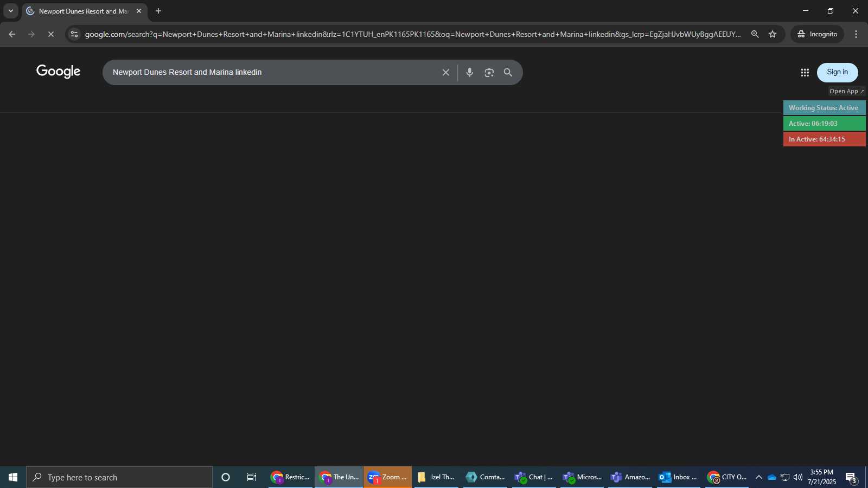Open the Chrome three-dot menu
Image resolution: width=868 pixels, height=488 pixels.
pos(856,34)
